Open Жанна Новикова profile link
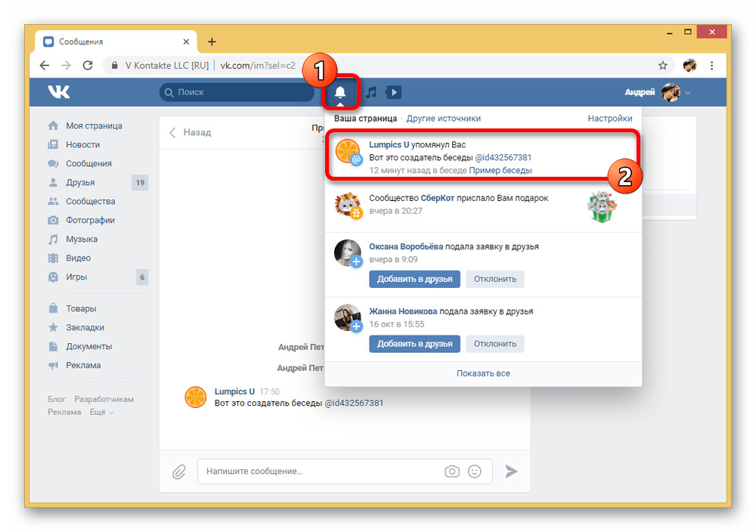This screenshot has height=532, width=756. tap(403, 311)
